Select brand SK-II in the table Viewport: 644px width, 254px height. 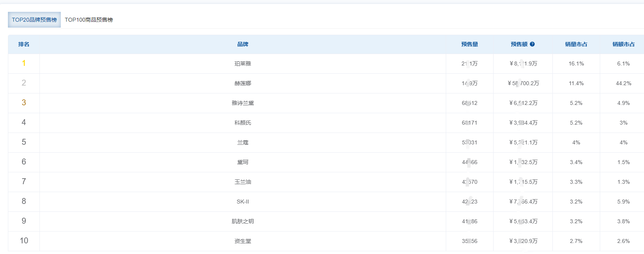tap(243, 202)
